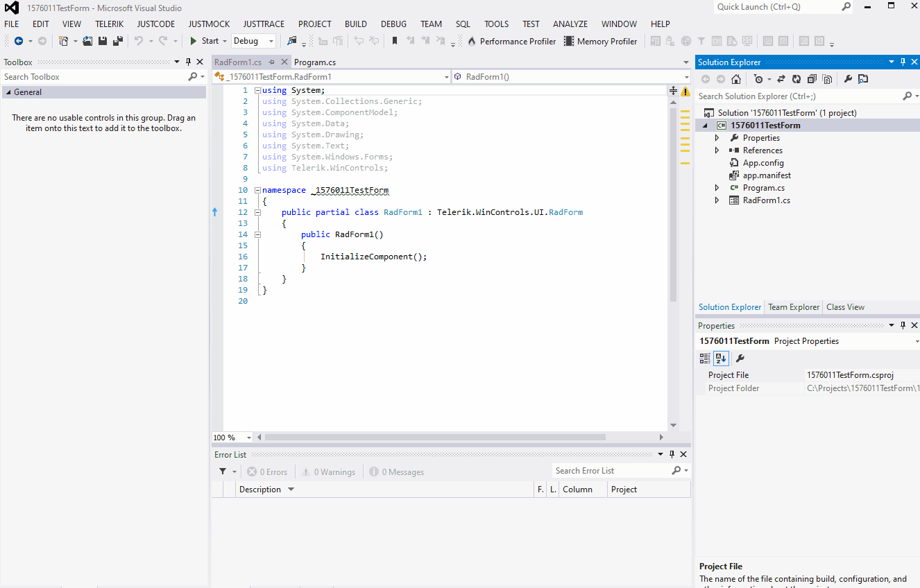The height and width of the screenshot is (588, 920).
Task: Click the Performance Profiler flame icon
Action: pyautogui.click(x=472, y=41)
